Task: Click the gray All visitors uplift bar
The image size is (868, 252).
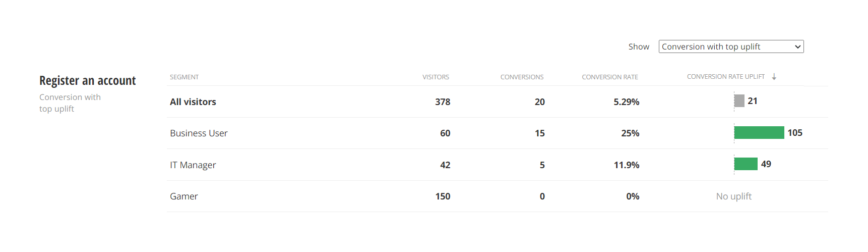Action: pyautogui.click(x=739, y=101)
